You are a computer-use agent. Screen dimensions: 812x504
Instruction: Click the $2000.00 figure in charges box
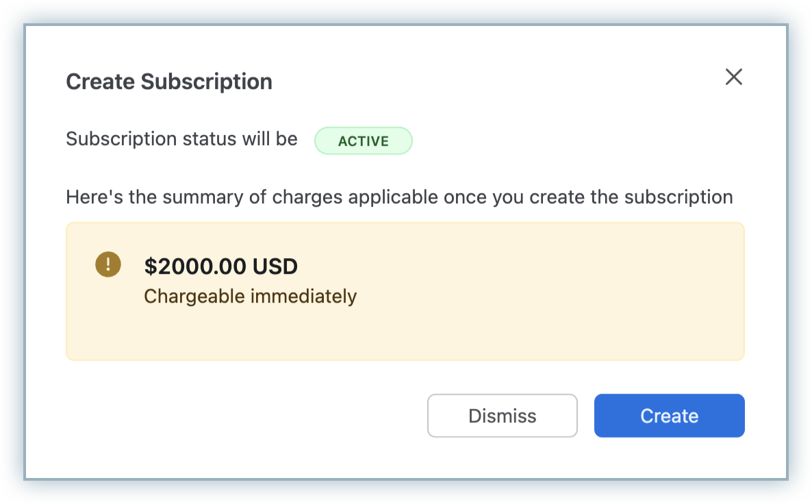[195, 266]
